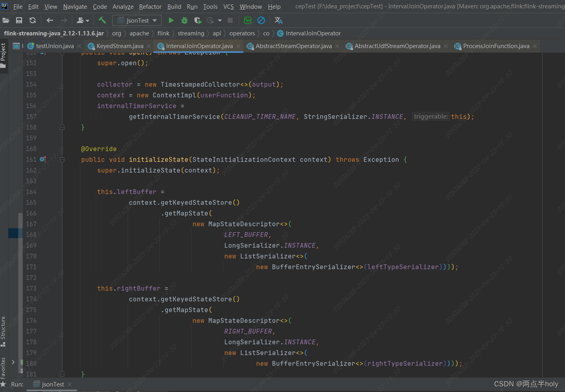Click the triggerable parameter hint on line 157
Viewport: 565px width, 392px height.
[431, 116]
